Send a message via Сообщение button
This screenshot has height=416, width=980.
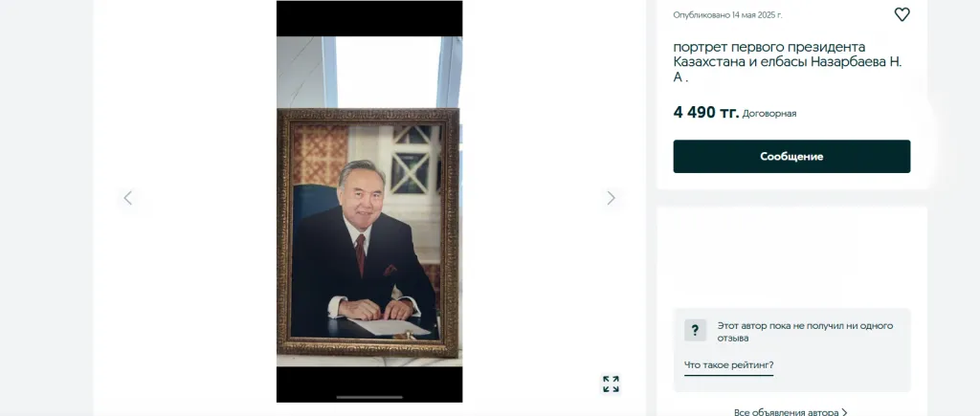[x=791, y=156]
